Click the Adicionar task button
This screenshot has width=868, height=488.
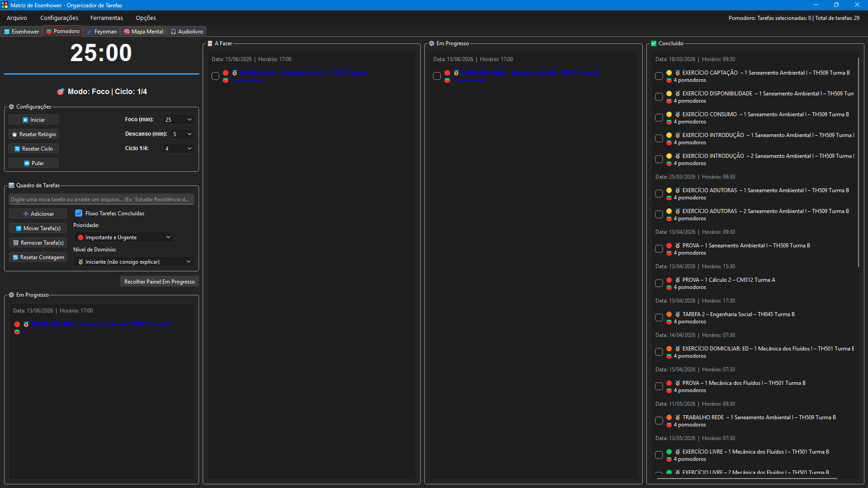pos(38,213)
